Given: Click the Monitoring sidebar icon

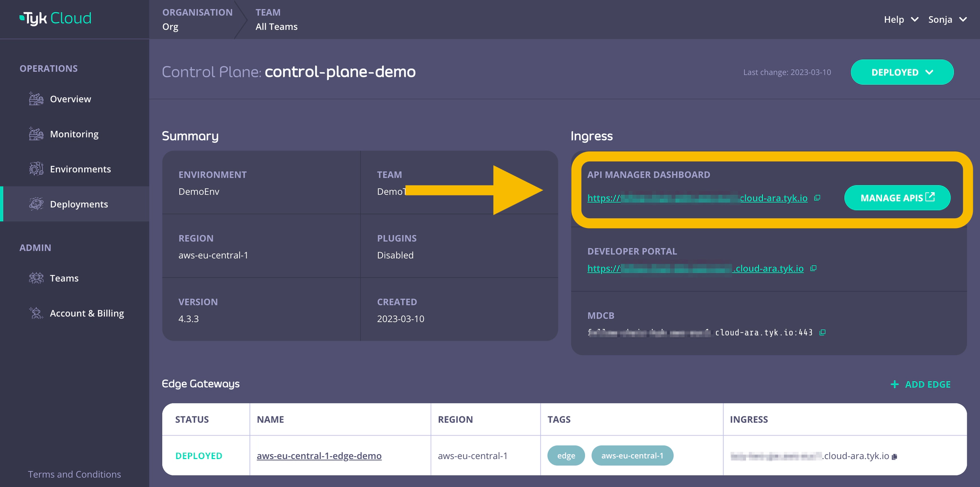Looking at the screenshot, I should point(36,134).
